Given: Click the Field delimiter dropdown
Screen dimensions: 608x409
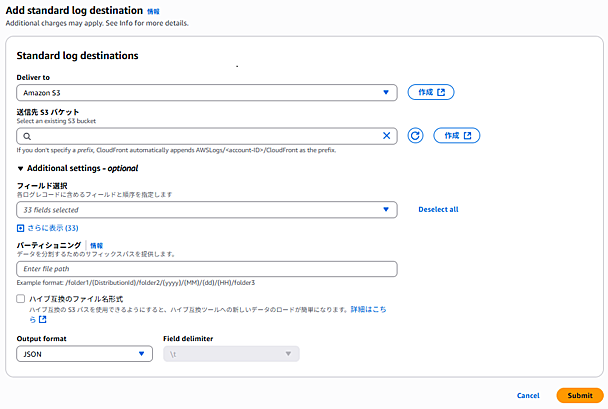Looking at the screenshot, I should (x=232, y=353).
